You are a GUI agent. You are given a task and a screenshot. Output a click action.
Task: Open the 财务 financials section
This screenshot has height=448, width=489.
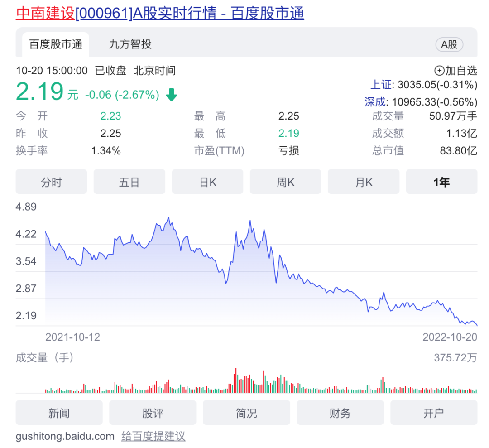click(340, 413)
